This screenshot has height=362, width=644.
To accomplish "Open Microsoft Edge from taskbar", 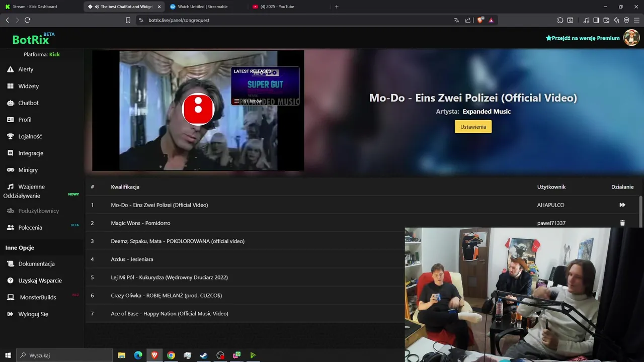I will pyautogui.click(x=138, y=355).
